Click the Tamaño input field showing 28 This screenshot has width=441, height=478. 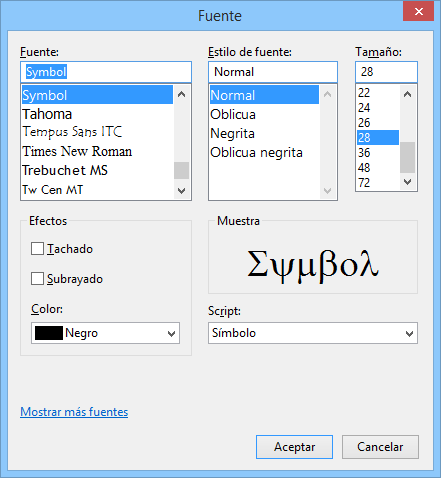(x=386, y=72)
